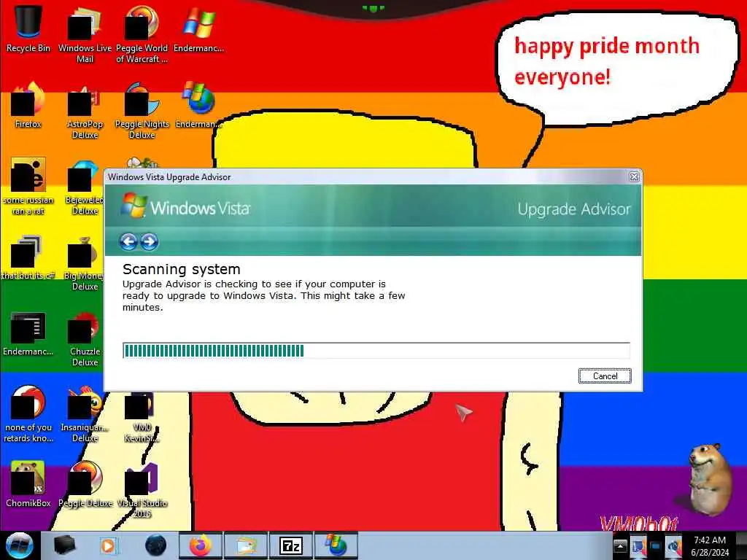The height and width of the screenshot is (560, 747).
Task: Click the Forward arrow in Upgrade Advisor
Action: [x=149, y=241]
